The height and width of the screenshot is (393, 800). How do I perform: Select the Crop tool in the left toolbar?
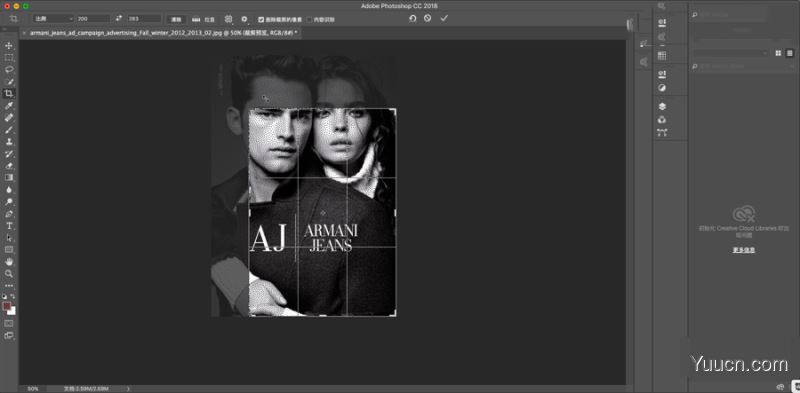coord(9,93)
